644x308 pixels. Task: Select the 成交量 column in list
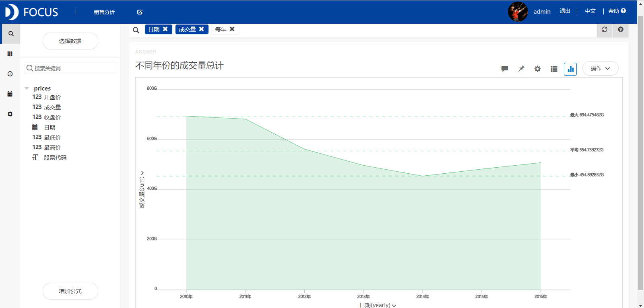52,107
